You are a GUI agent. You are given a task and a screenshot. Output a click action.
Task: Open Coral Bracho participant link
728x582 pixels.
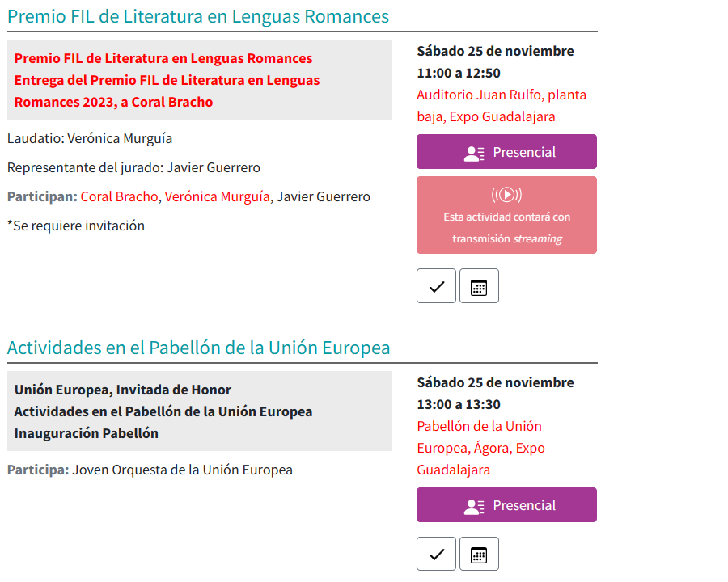tap(120, 196)
